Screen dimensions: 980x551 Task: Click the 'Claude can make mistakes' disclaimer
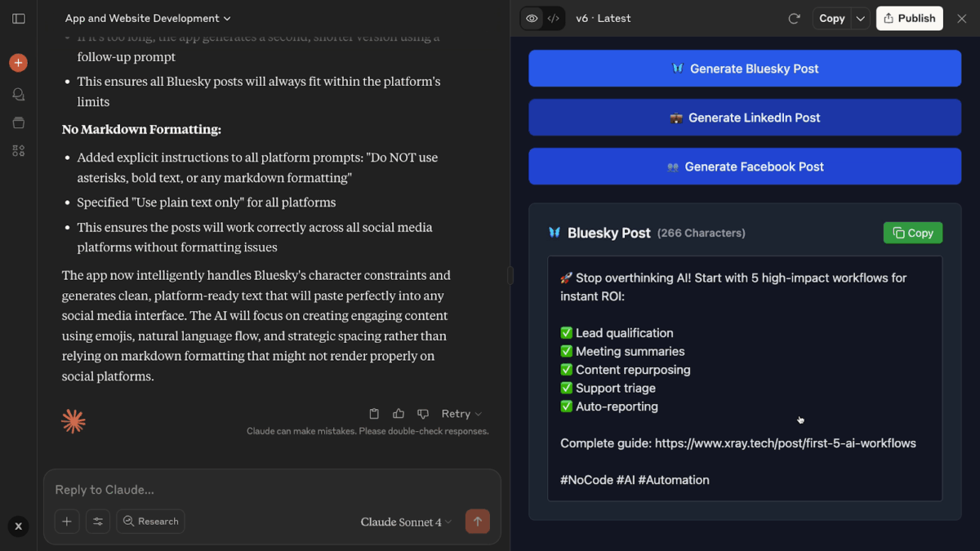coord(367,431)
